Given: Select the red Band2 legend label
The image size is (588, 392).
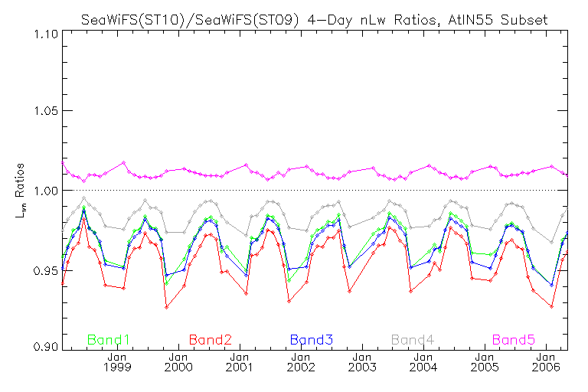Looking at the screenshot, I should 211,340.
